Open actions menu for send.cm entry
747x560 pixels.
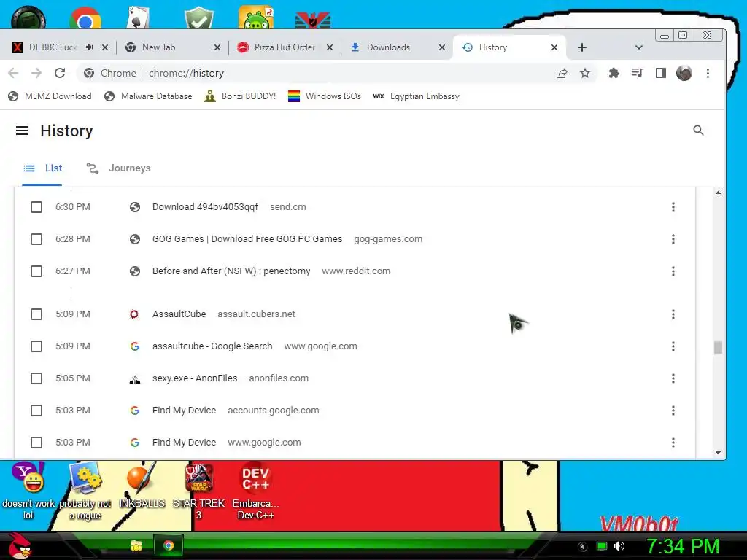click(673, 207)
